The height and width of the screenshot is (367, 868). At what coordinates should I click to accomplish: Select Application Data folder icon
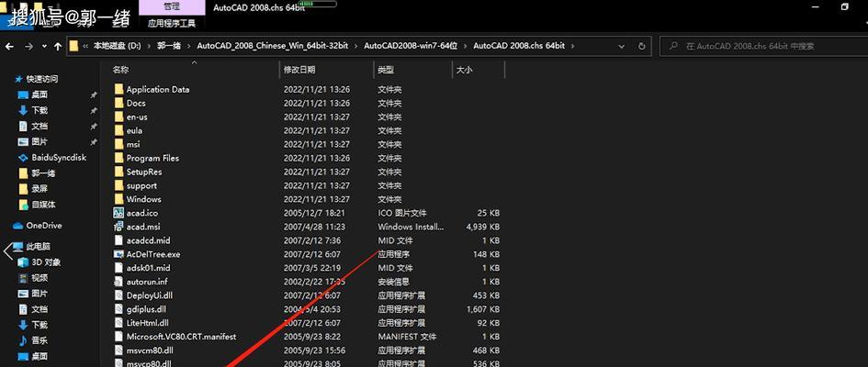118,89
